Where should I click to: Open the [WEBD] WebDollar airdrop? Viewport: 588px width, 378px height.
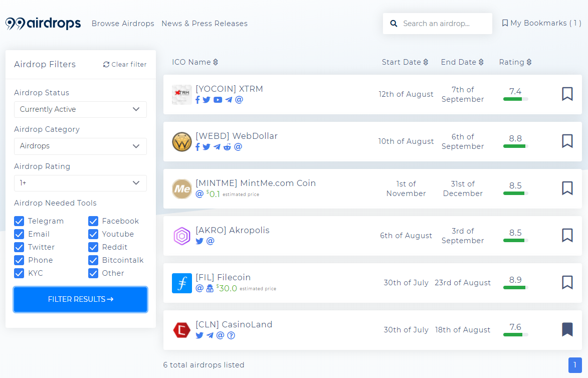tap(237, 136)
